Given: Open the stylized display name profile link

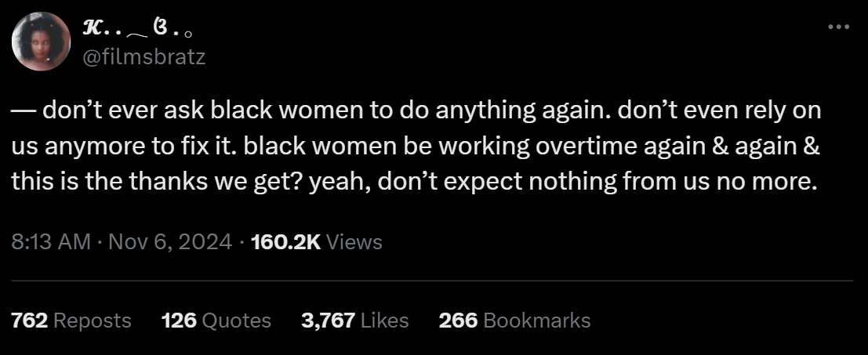Looking at the screenshot, I should [x=138, y=30].
